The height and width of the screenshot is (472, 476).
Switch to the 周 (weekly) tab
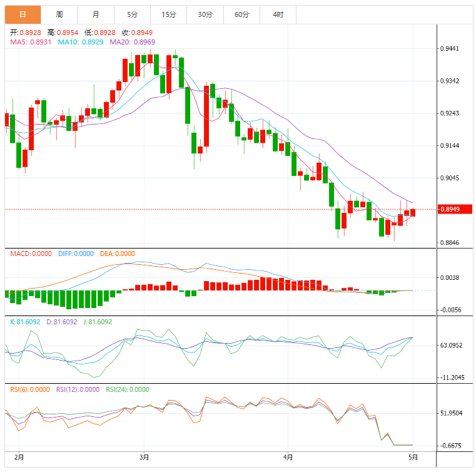[59, 14]
